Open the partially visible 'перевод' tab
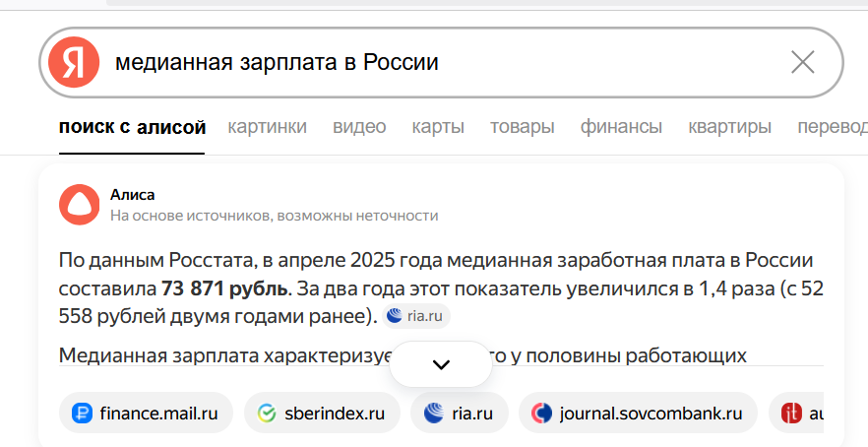The width and height of the screenshot is (868, 447). [x=832, y=127]
